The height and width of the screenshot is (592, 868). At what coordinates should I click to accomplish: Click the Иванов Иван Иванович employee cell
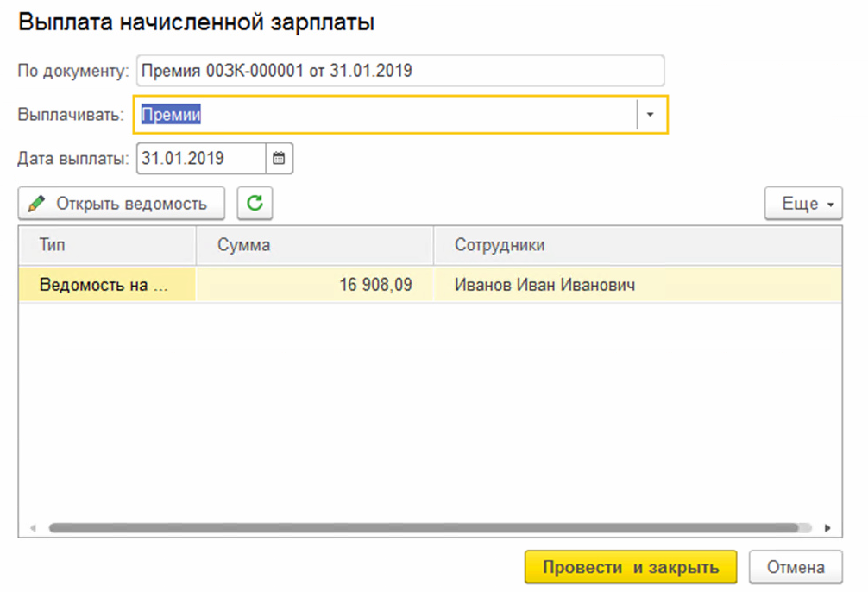click(637, 284)
